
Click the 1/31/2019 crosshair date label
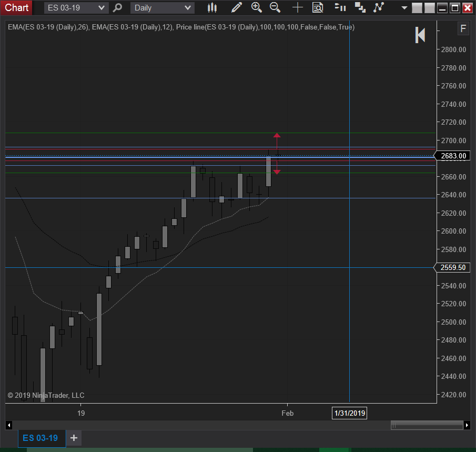[x=349, y=413]
